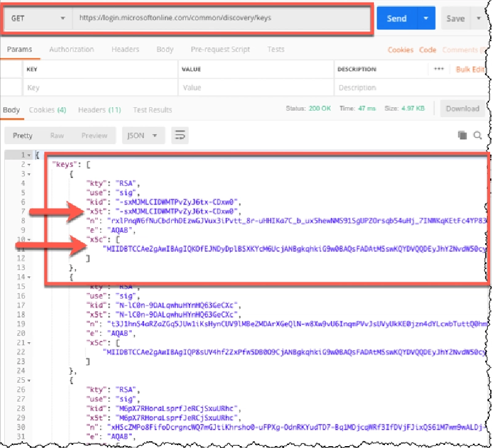The width and height of the screenshot is (492, 448).
Task: Click the Bulk Edit link
Action: (x=470, y=69)
